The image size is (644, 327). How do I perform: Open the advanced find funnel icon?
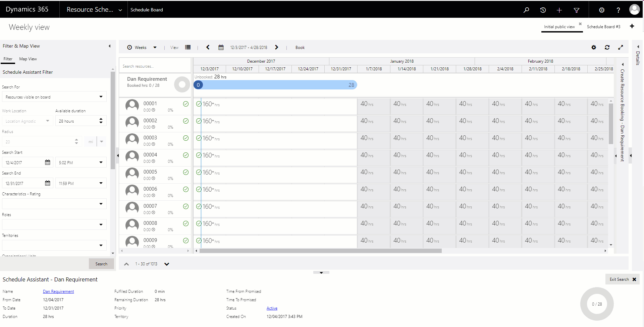click(x=577, y=10)
